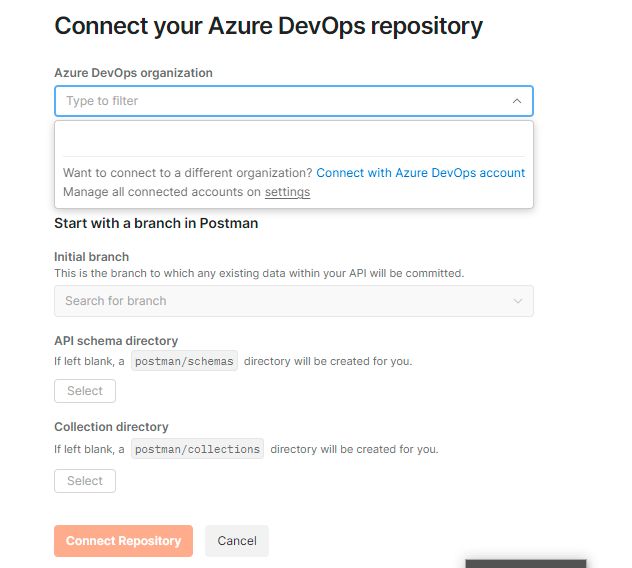Open the settings link for connected accounts
This screenshot has width=632, height=568.
click(x=287, y=192)
